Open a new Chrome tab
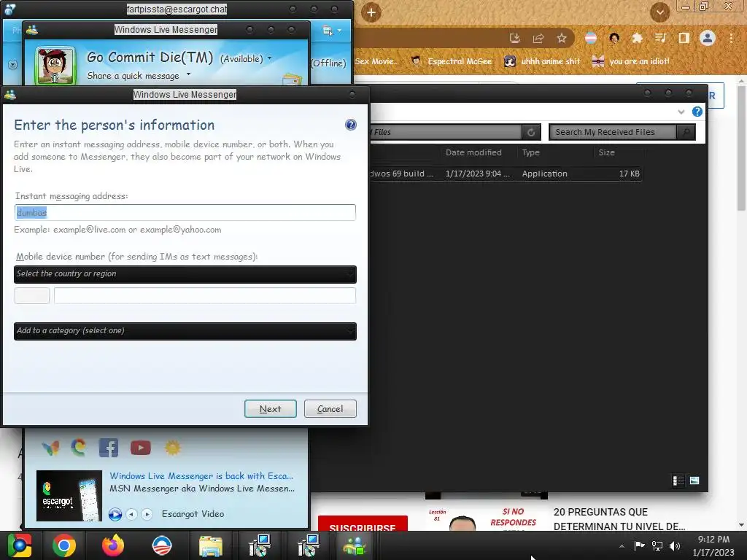The height and width of the screenshot is (560, 747). point(371,12)
